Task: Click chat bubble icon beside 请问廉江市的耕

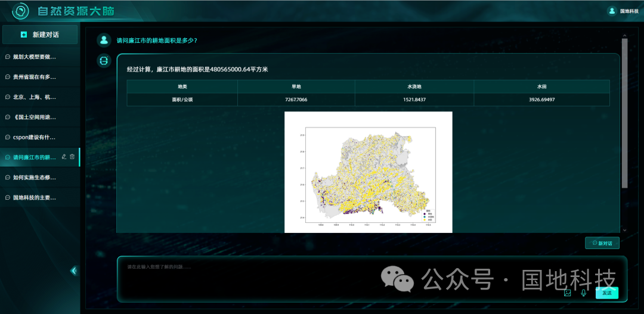Action: point(7,157)
